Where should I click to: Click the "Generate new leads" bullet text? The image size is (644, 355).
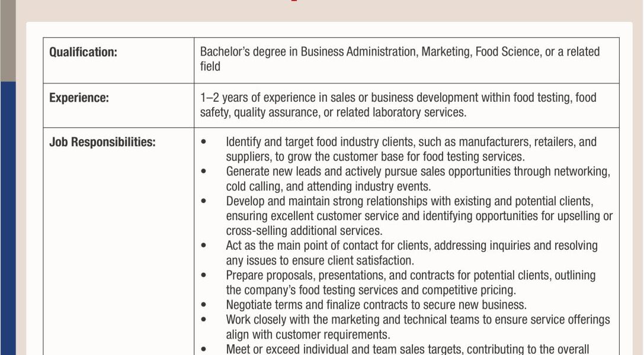[x=417, y=172]
